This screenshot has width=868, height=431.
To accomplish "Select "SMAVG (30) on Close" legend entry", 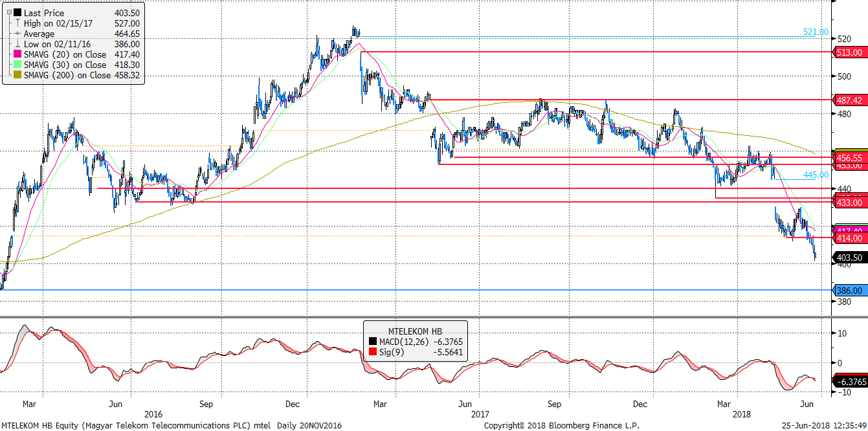I will click(x=65, y=65).
